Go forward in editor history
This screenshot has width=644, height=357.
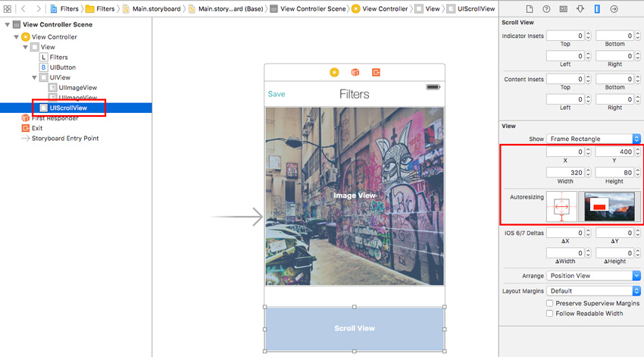pos(38,8)
